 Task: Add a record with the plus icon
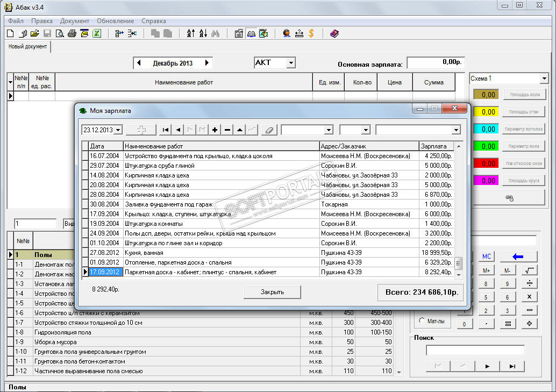pos(215,130)
